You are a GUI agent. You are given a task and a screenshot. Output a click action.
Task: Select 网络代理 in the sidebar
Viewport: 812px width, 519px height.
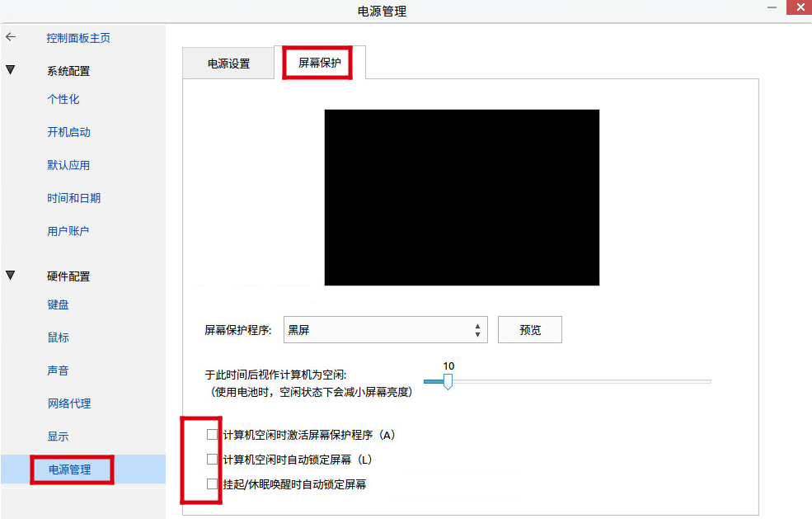pos(68,403)
